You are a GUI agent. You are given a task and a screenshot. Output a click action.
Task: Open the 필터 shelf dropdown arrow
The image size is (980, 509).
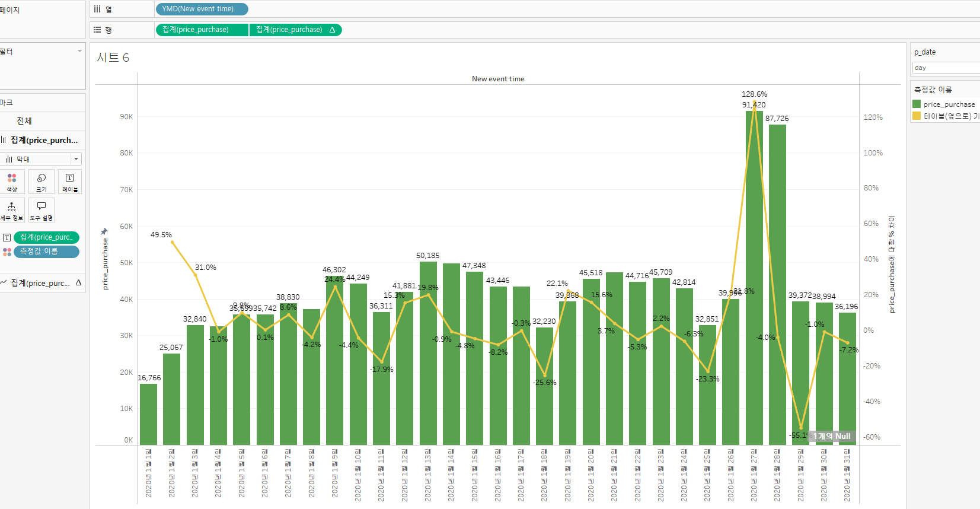tap(79, 51)
